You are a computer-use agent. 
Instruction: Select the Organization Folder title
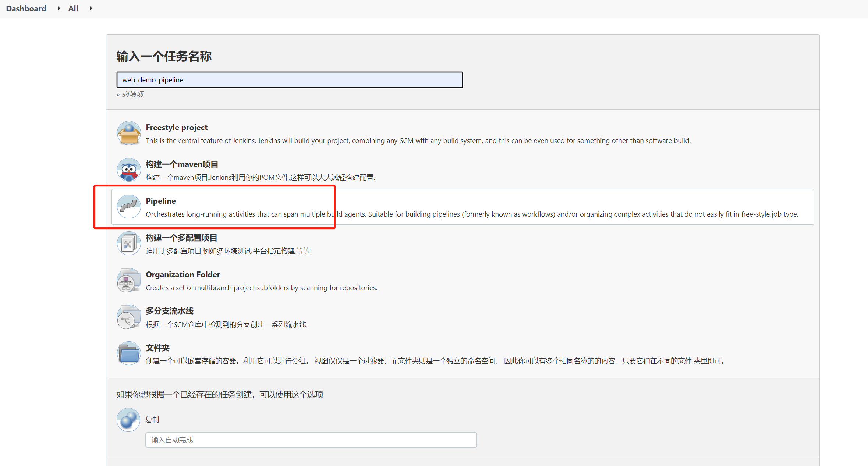(x=183, y=275)
